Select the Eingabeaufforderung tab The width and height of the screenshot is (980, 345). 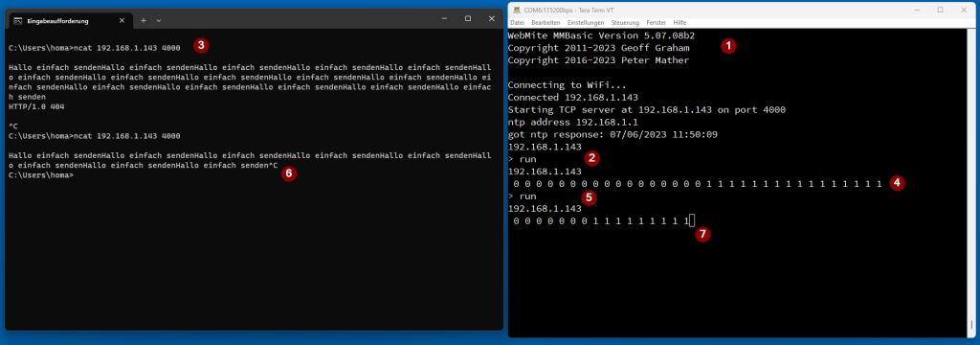click(70, 20)
